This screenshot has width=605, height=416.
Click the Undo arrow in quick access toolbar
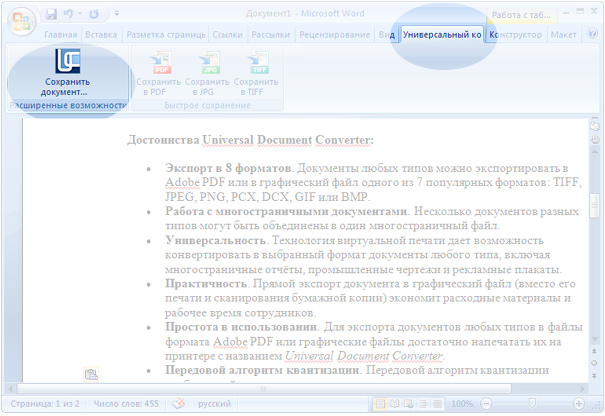[x=69, y=14]
